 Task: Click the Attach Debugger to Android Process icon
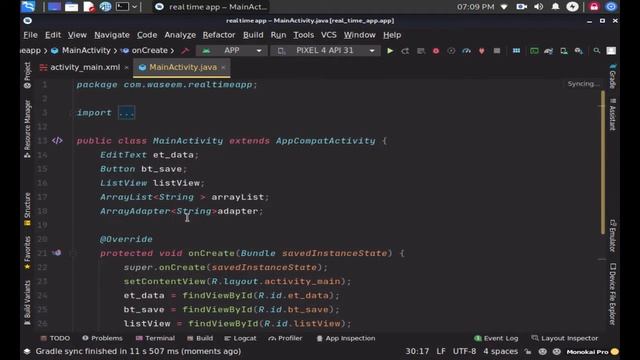(451, 51)
